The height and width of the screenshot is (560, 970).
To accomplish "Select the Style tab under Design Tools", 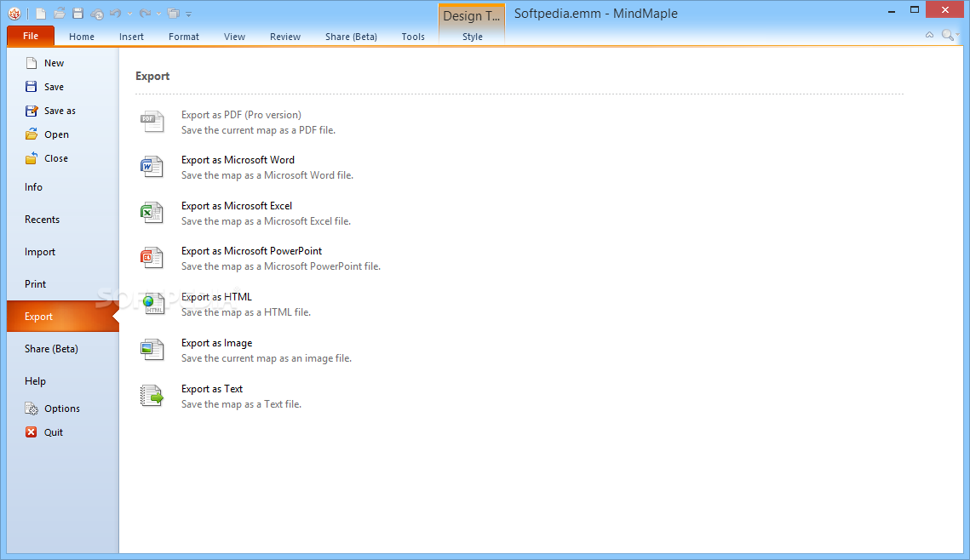I will coord(472,37).
